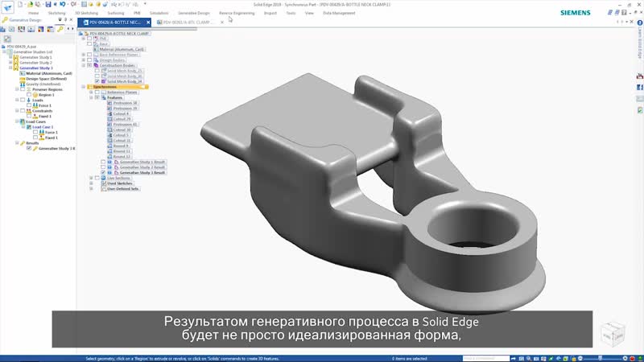Open the Generative Design ribbon tab

194,13
